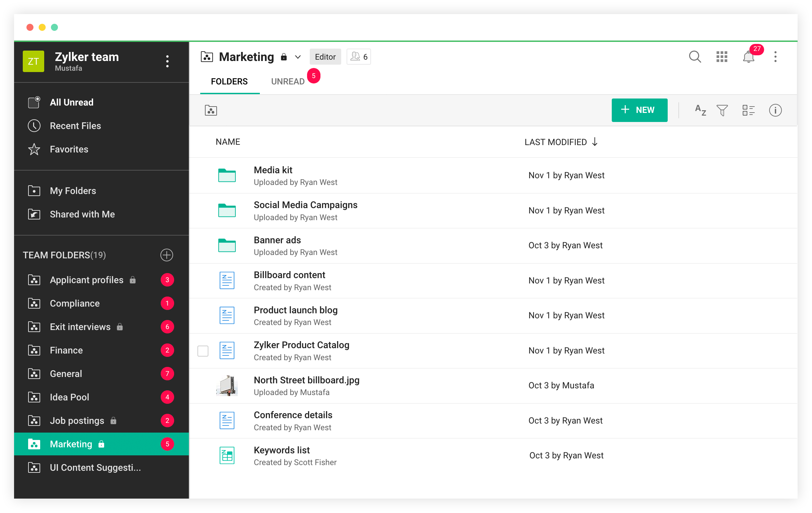Click the sort A-Z icon
Image resolution: width=812 pixels, height=513 pixels.
[700, 110]
